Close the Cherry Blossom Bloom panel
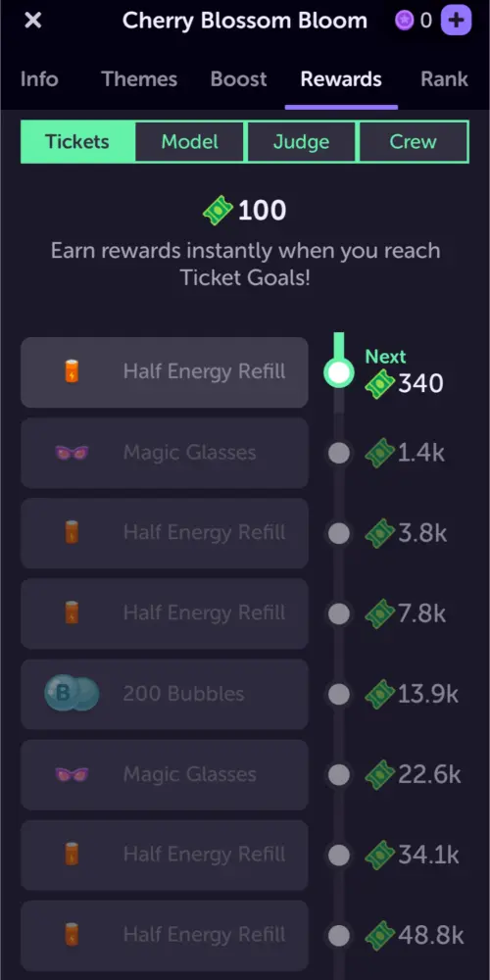Image resolution: width=490 pixels, height=980 pixels. click(32, 21)
